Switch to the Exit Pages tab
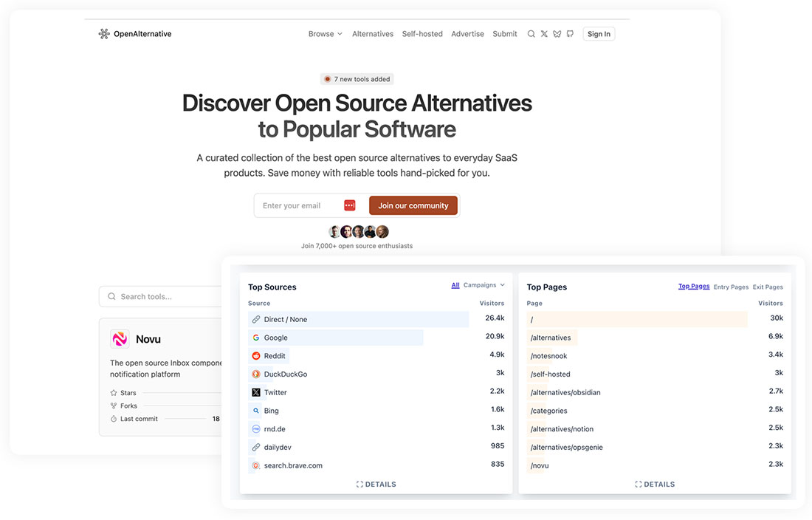The height and width of the screenshot is (520, 812). tap(768, 287)
